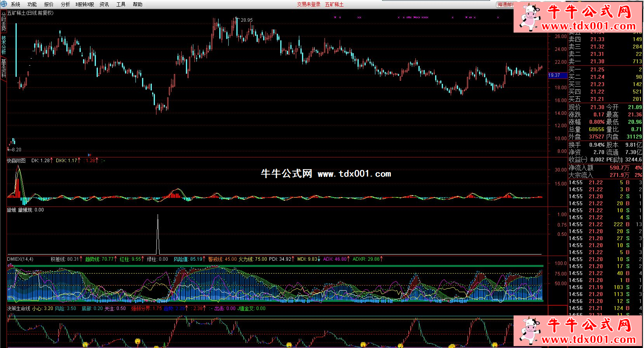Screen dimensions: 644x348
Task: Click the 外盘 37527 value
Action: click(x=596, y=137)
